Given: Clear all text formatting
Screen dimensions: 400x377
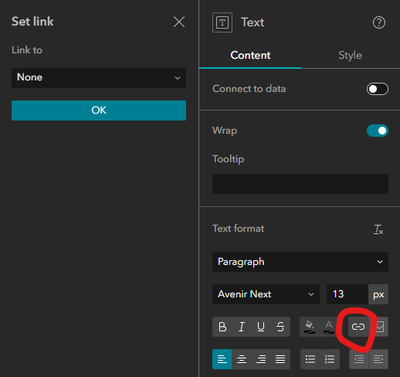Looking at the screenshot, I should coord(379,229).
